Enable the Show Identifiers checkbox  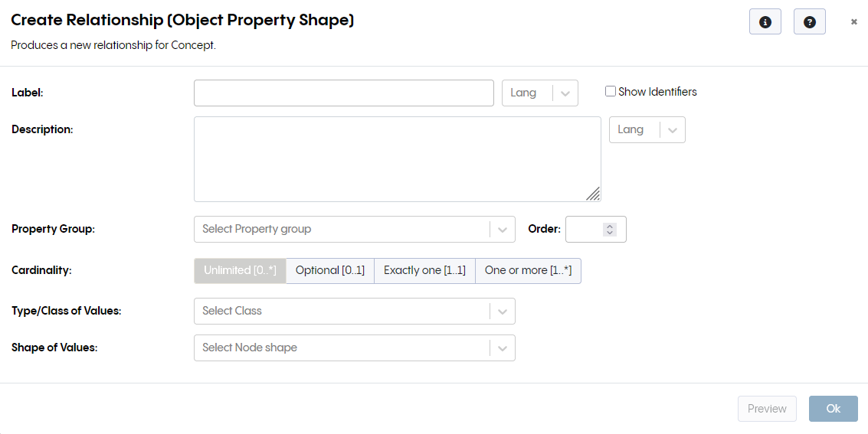[611, 92]
